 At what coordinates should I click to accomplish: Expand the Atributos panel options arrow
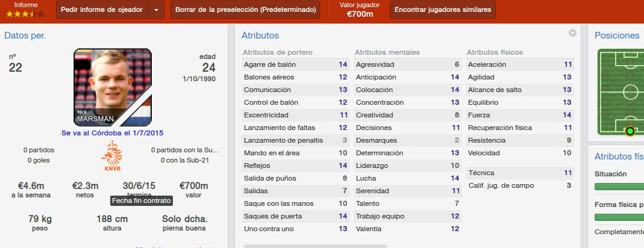572,33
